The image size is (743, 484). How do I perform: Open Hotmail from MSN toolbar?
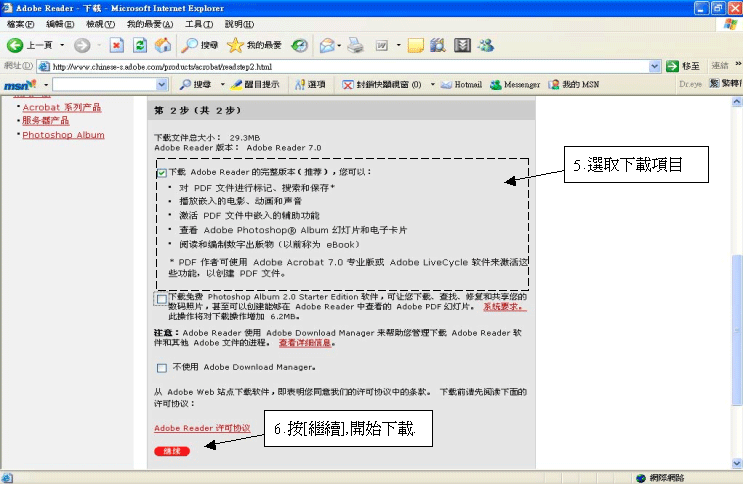coord(462,85)
